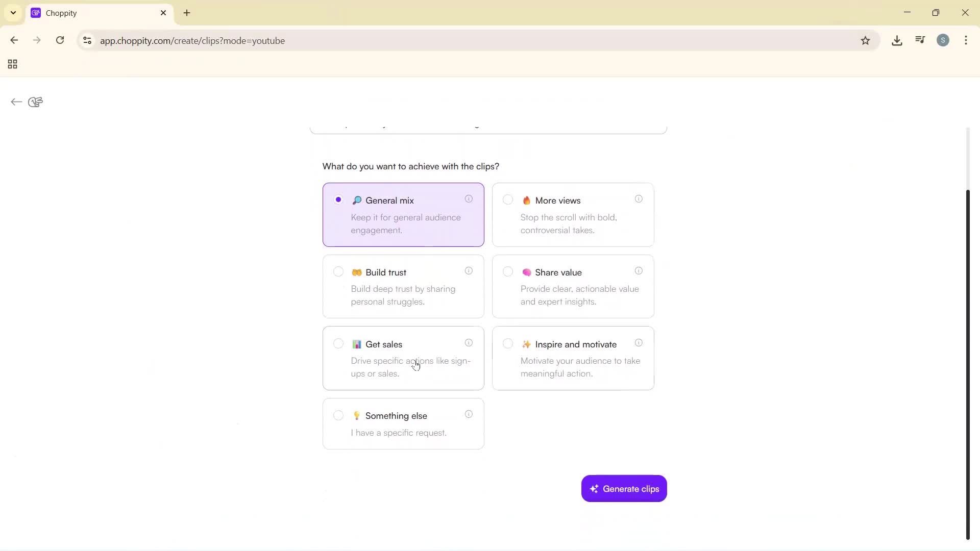Click the back arrow inside Choppity

tap(16, 102)
